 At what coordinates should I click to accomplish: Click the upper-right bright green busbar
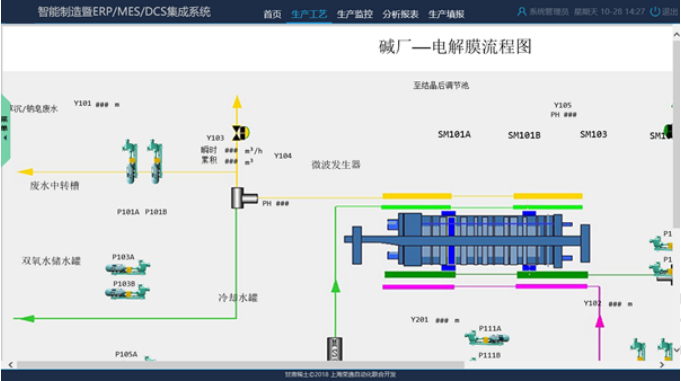tap(548, 207)
